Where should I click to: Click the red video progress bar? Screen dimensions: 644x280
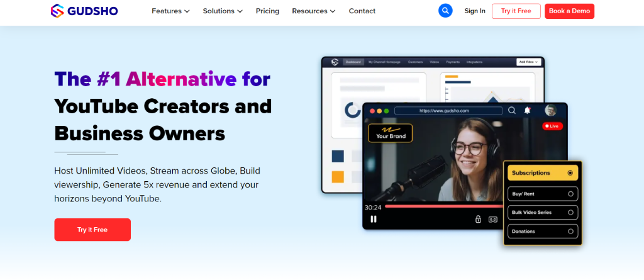click(x=443, y=207)
